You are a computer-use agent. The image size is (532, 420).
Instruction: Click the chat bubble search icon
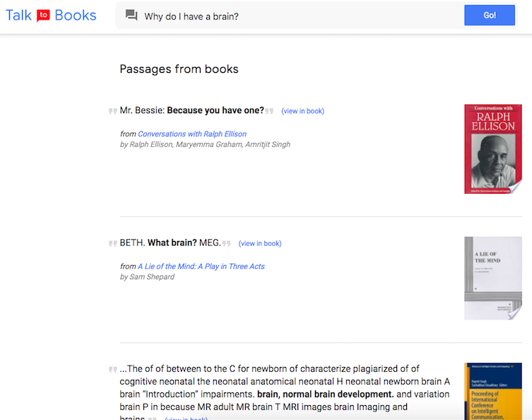(x=131, y=16)
